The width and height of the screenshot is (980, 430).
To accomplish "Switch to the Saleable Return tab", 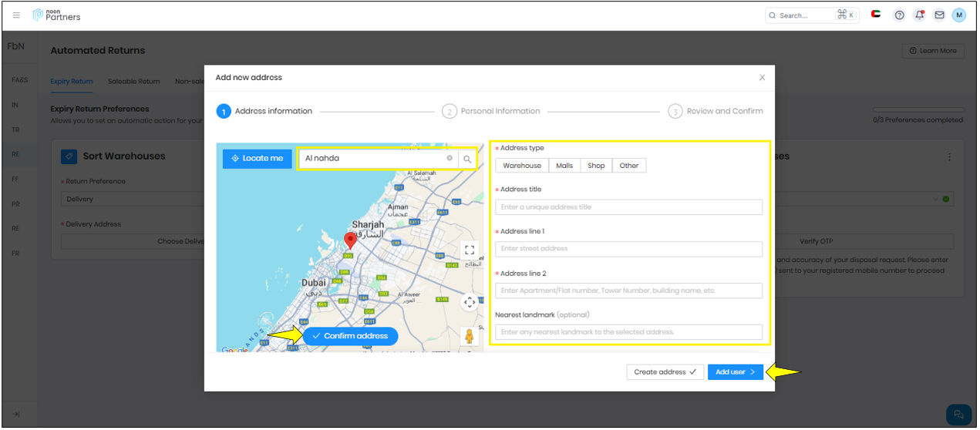I will [134, 81].
